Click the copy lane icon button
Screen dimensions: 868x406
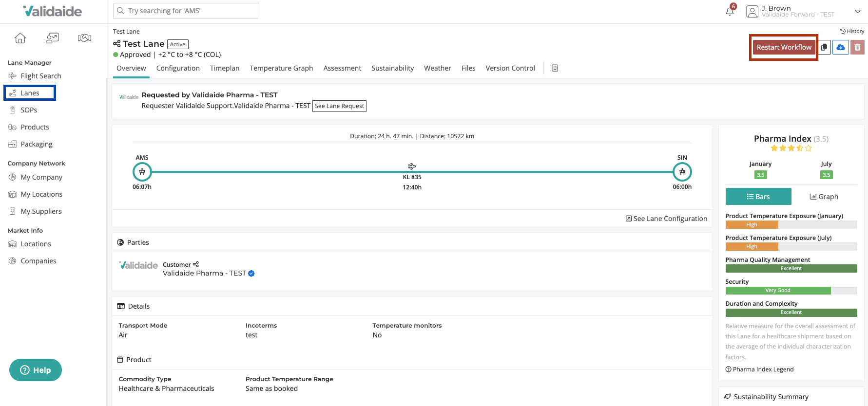pos(824,47)
